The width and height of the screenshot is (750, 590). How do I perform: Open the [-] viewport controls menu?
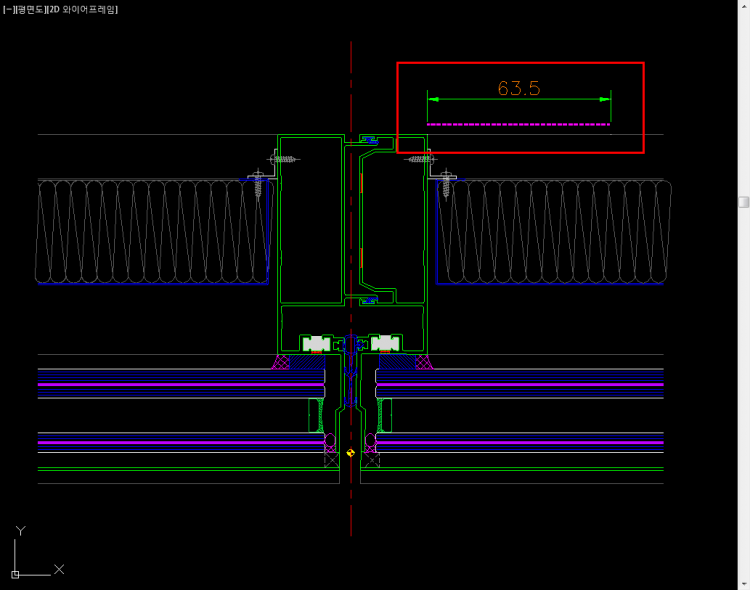(8, 9)
